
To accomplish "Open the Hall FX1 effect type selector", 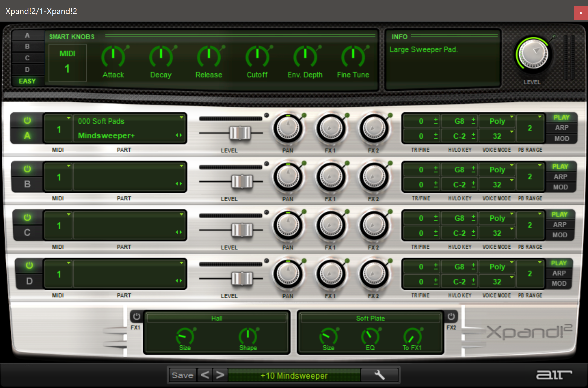I will click(x=217, y=318).
